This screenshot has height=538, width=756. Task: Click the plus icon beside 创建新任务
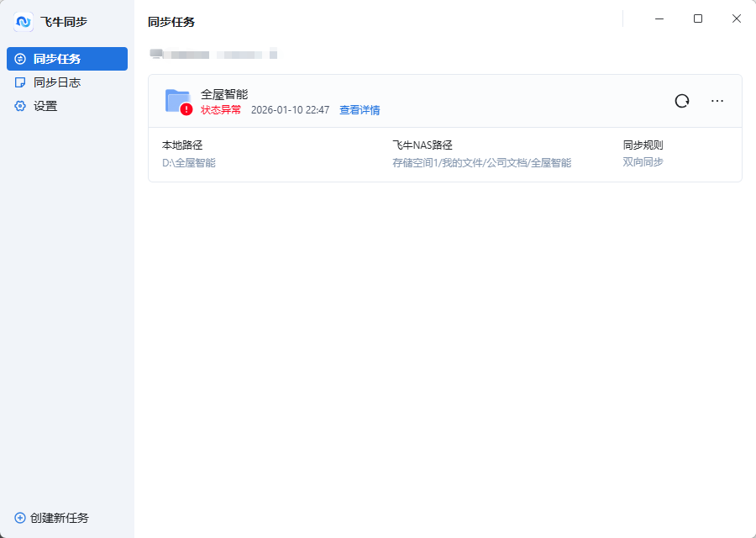pyautogui.click(x=20, y=518)
